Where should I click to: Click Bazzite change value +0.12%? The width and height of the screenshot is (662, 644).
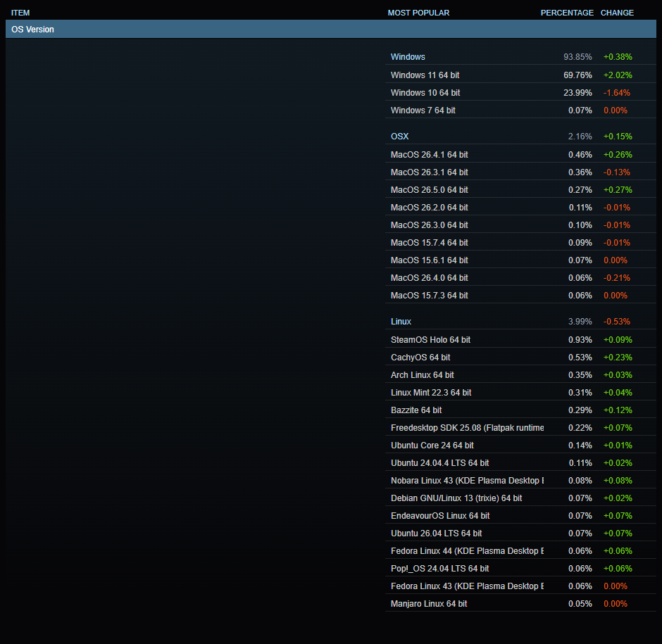pos(617,410)
